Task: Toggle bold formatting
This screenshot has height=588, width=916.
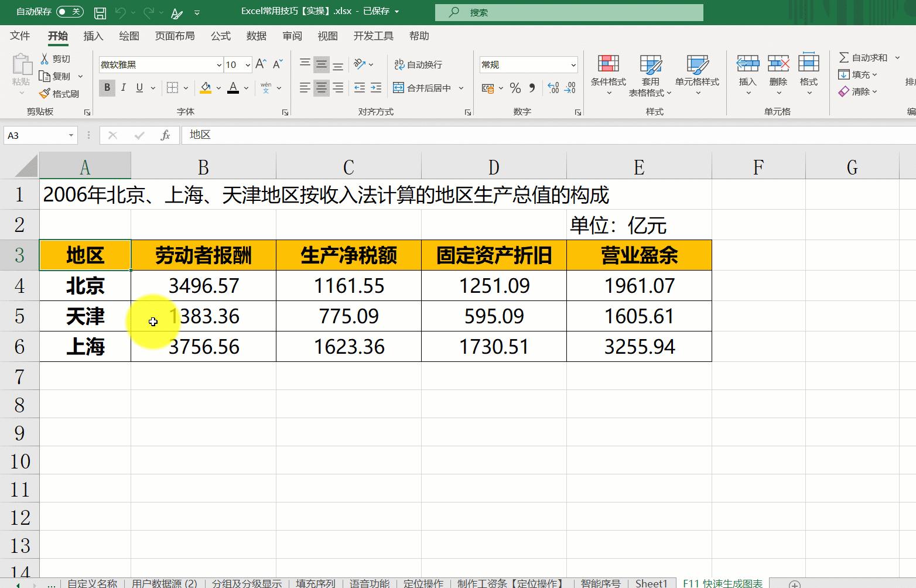Action: (107, 87)
